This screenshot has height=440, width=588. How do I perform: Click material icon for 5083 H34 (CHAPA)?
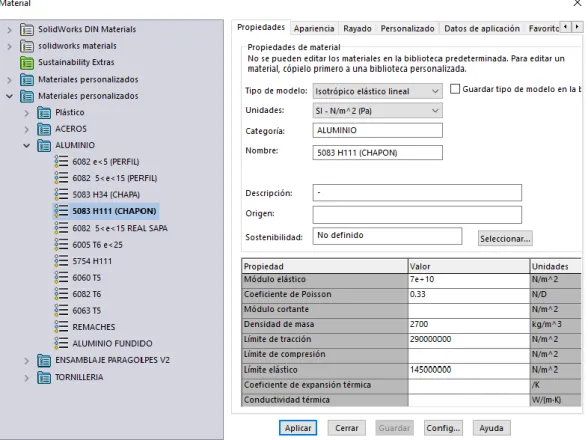[61, 194]
